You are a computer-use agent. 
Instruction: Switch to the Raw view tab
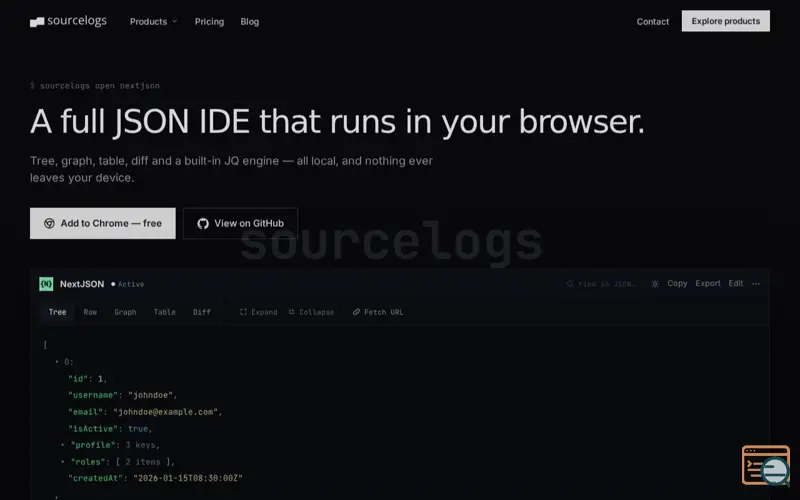90,312
